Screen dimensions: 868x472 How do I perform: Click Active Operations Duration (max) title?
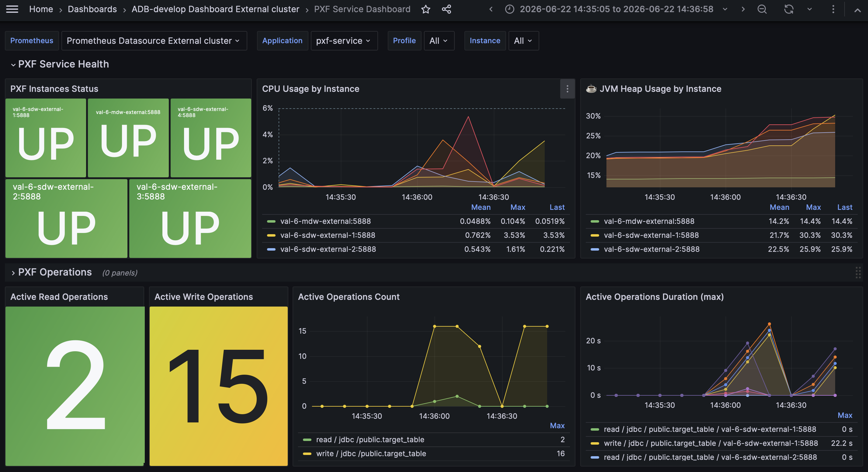click(654, 297)
